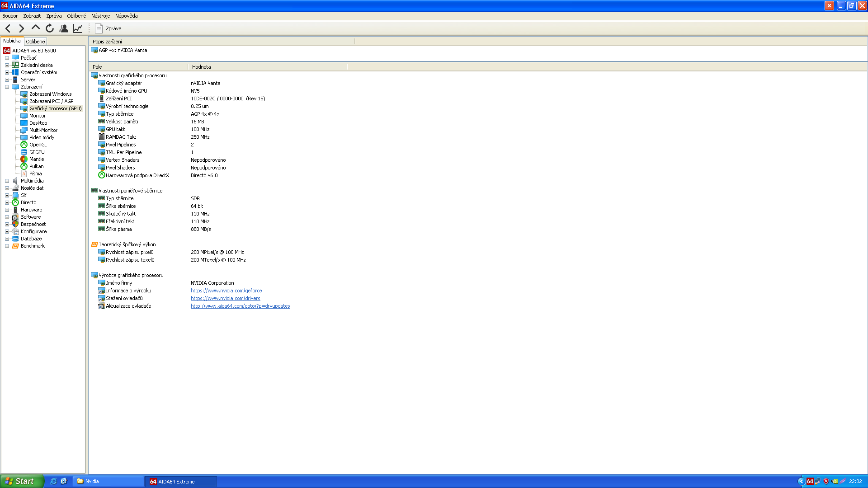Expand the Benchmark tree node
The width and height of the screenshot is (868, 488).
[7, 246]
